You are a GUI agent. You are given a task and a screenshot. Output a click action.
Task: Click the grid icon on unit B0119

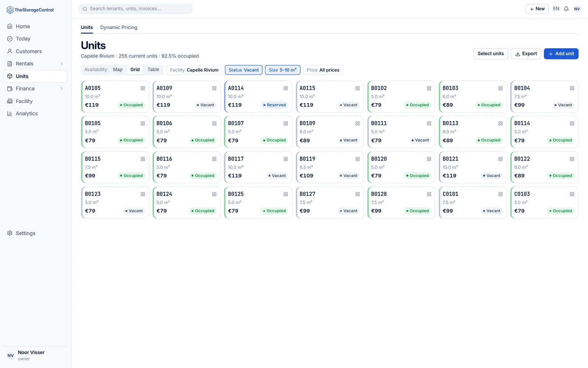pos(358,159)
